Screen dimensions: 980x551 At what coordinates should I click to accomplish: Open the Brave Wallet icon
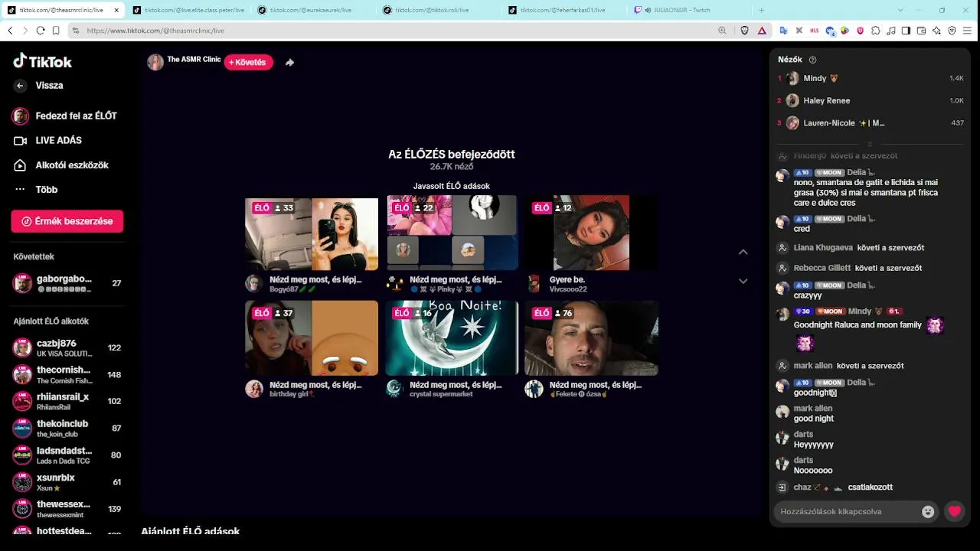pyautogui.click(x=921, y=31)
